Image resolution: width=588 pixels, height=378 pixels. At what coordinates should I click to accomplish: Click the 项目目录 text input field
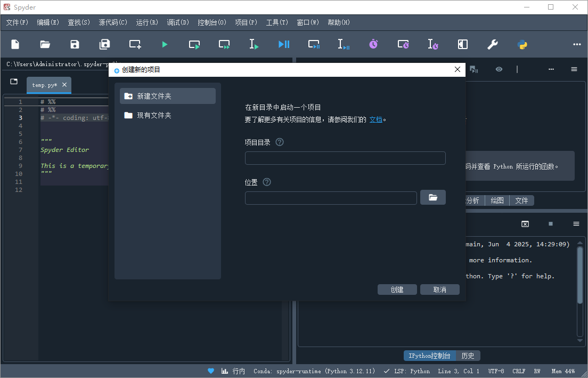coord(345,158)
